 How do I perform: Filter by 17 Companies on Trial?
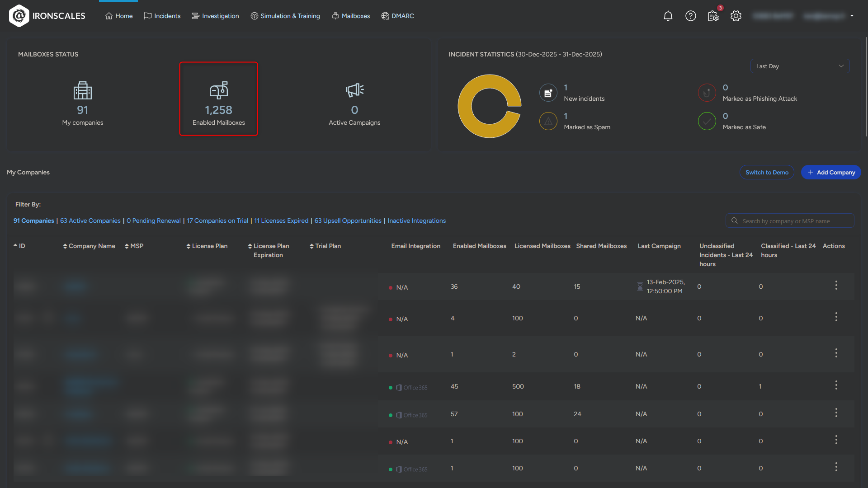point(217,221)
